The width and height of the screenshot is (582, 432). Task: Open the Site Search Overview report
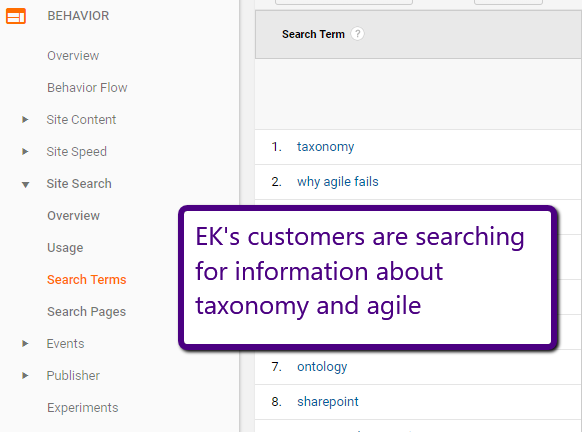coord(73,216)
